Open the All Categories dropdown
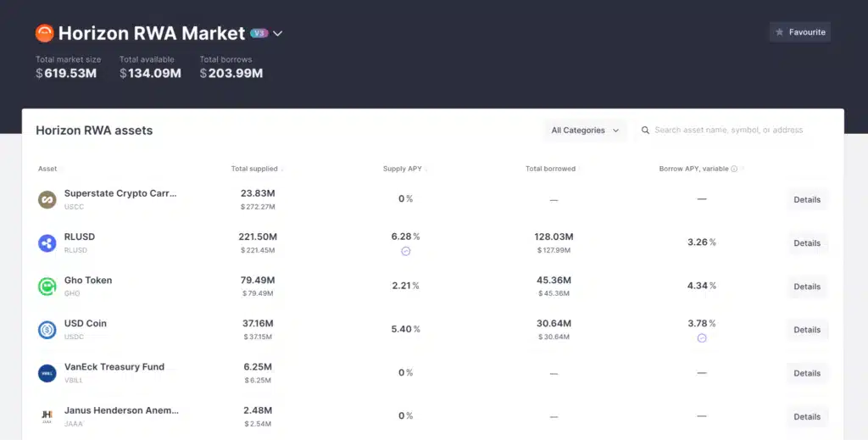This screenshot has height=440, width=868. click(585, 131)
